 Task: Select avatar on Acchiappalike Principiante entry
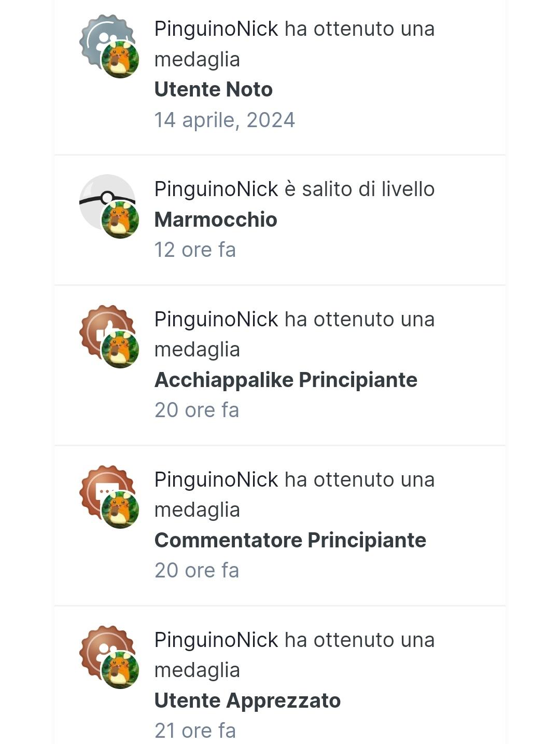120,349
